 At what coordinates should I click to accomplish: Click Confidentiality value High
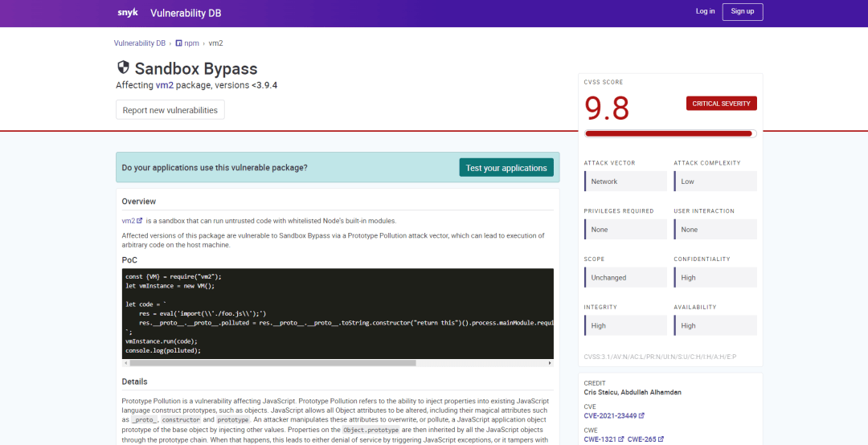coord(715,278)
